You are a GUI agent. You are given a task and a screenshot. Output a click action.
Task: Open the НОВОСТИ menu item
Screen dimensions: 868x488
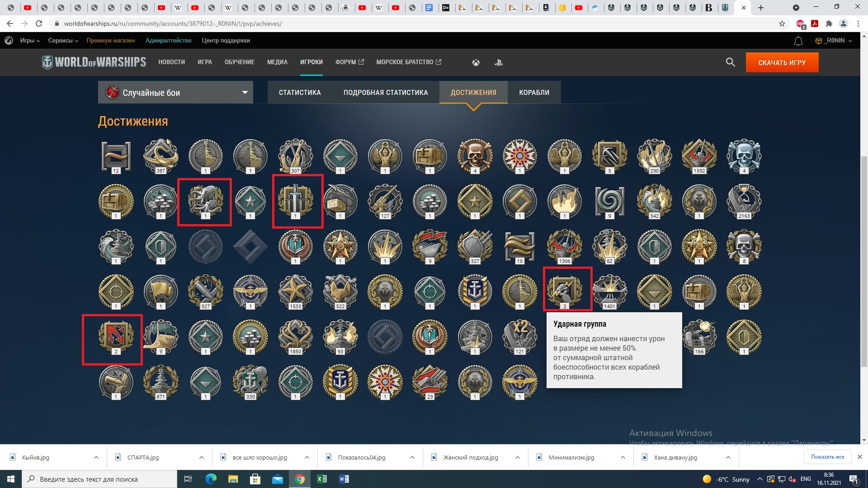click(x=171, y=62)
